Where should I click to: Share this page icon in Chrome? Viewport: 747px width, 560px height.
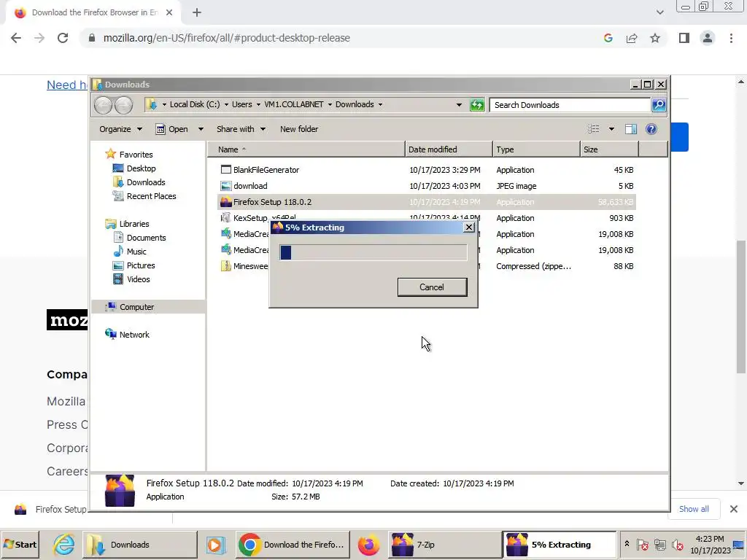tap(632, 38)
